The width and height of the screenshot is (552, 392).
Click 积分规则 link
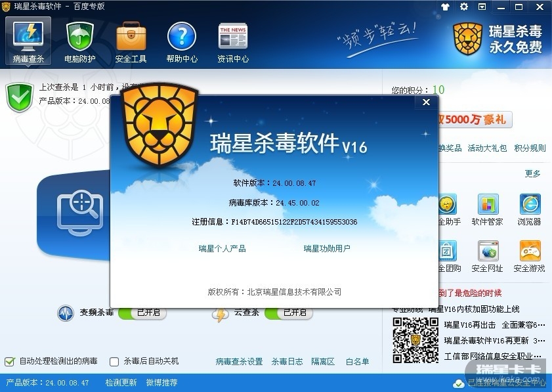tap(530, 148)
